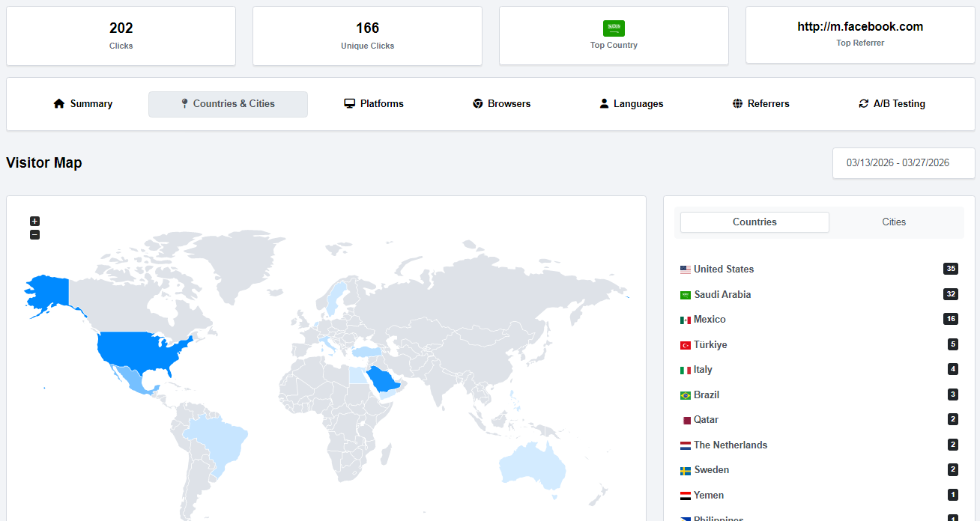
Task: Select the Countries list view
Action: tap(754, 222)
